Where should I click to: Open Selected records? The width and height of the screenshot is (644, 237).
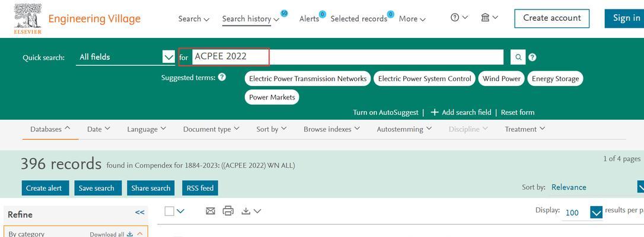point(359,19)
